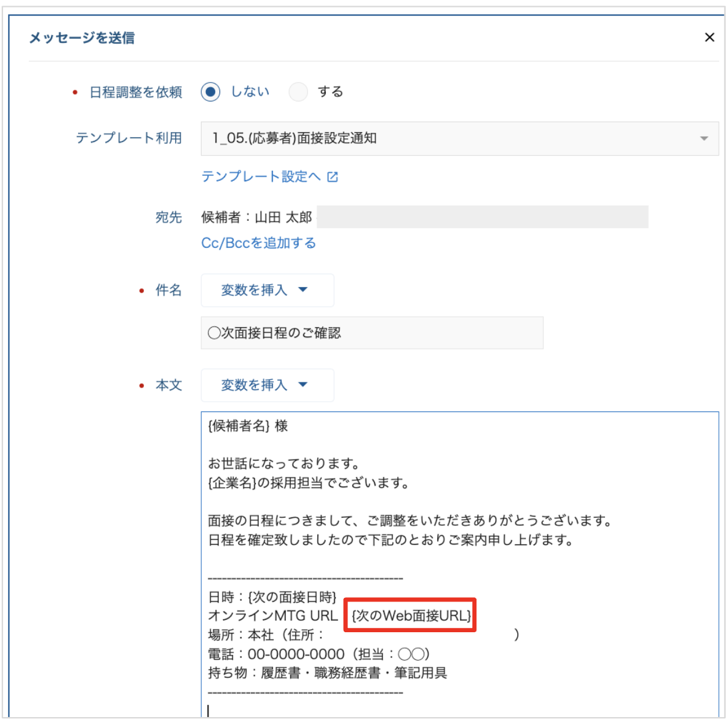Click the caret arrow on the 件名 変数を挿入 button
728x722 pixels.
tap(303, 290)
